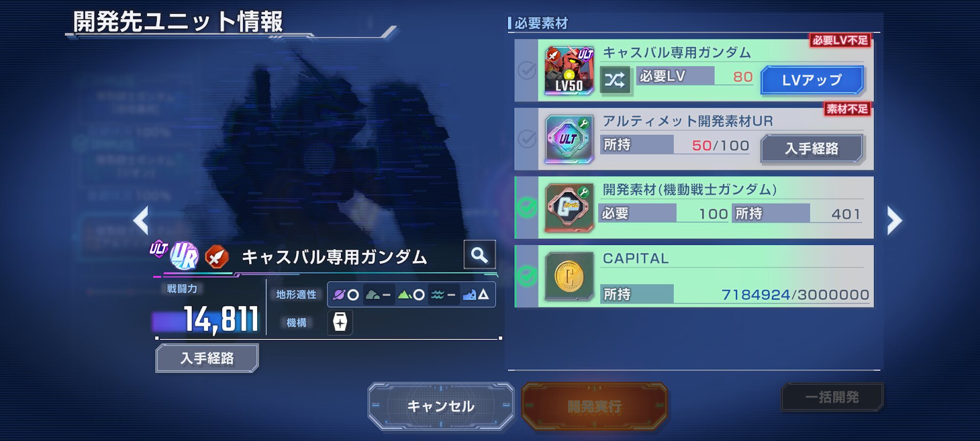Toggle the checkmark on Ultimate material row

pyautogui.click(x=527, y=138)
